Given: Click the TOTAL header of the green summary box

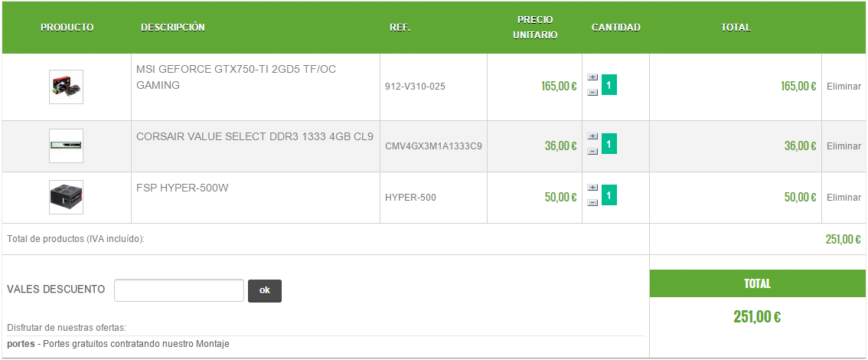Looking at the screenshot, I should click(x=757, y=283).
